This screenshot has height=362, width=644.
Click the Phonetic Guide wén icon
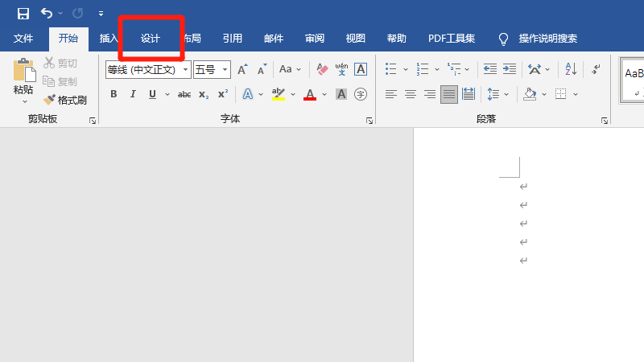pos(341,69)
